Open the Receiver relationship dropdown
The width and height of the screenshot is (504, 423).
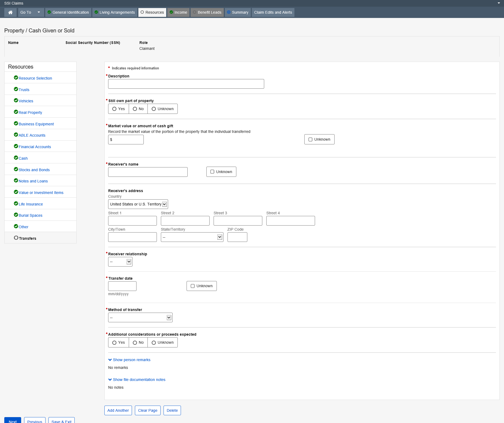click(x=120, y=262)
